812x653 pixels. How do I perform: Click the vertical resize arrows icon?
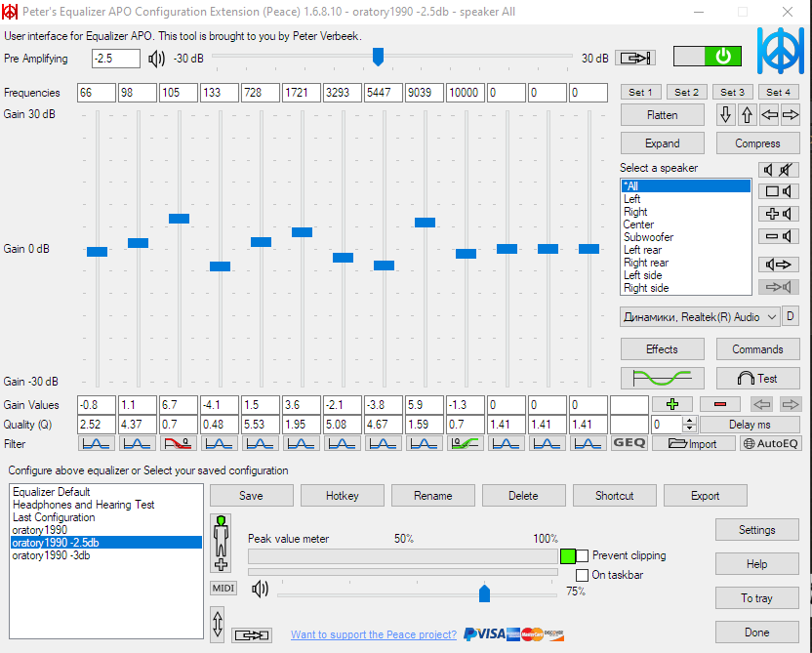tap(218, 625)
